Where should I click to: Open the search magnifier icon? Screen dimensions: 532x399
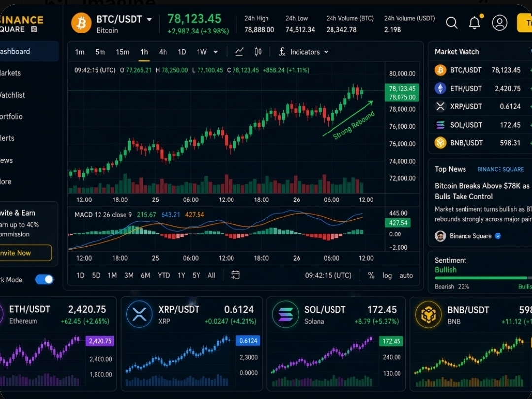pos(452,23)
